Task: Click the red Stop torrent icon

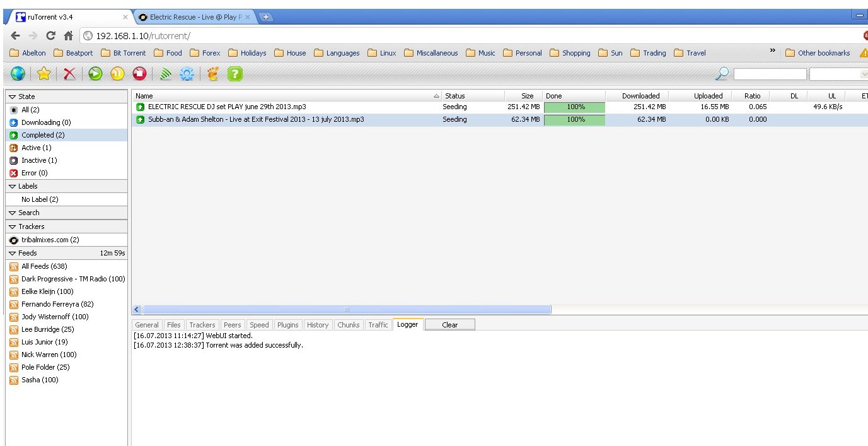Action: pyautogui.click(x=139, y=74)
